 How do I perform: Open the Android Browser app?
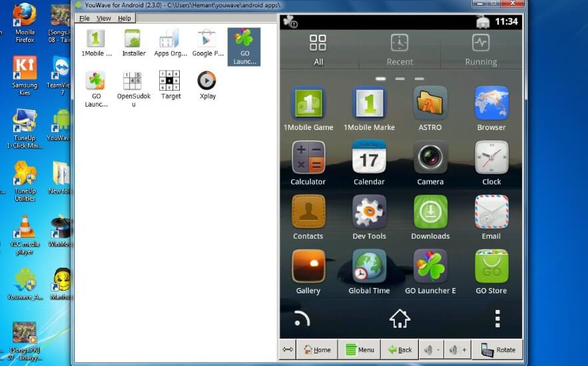(x=491, y=109)
